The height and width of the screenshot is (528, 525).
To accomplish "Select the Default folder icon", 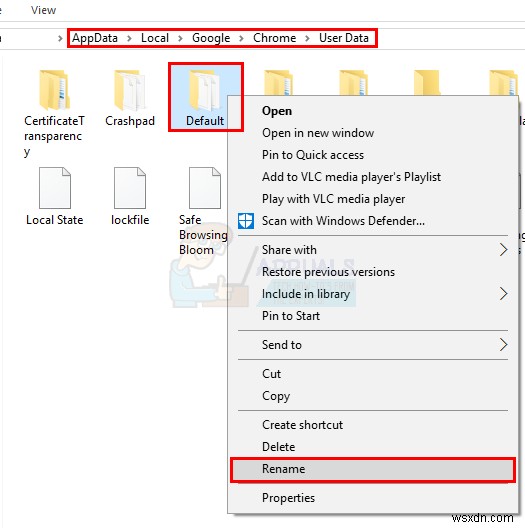I will coord(205,90).
